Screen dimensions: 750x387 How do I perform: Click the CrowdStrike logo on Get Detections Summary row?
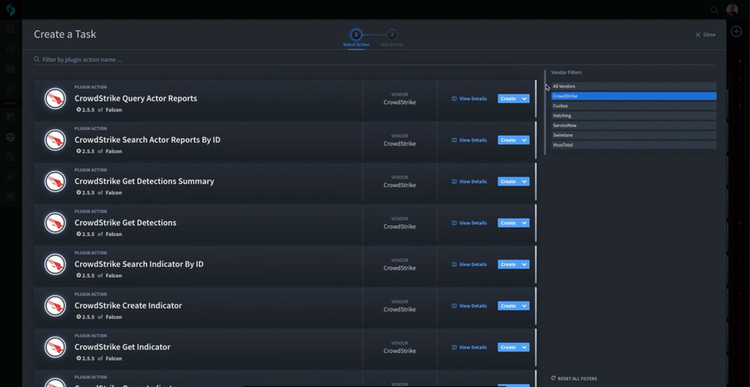[x=55, y=182]
